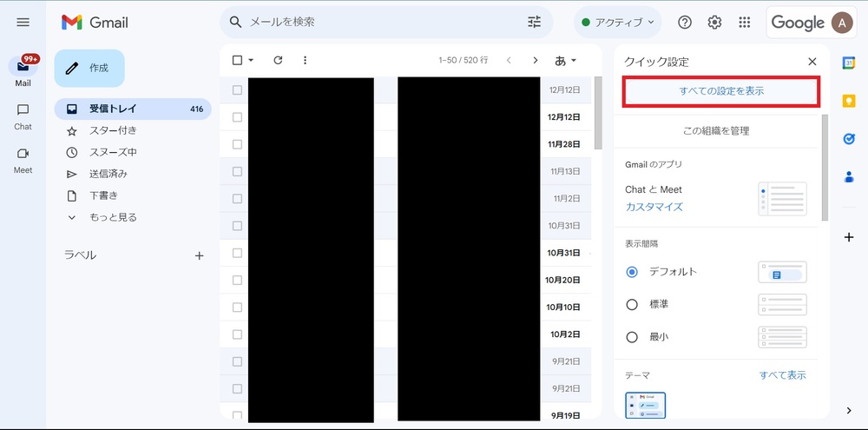Click the 標準 density preview image
Image resolution: width=868 pixels, height=430 pixels.
click(x=782, y=304)
